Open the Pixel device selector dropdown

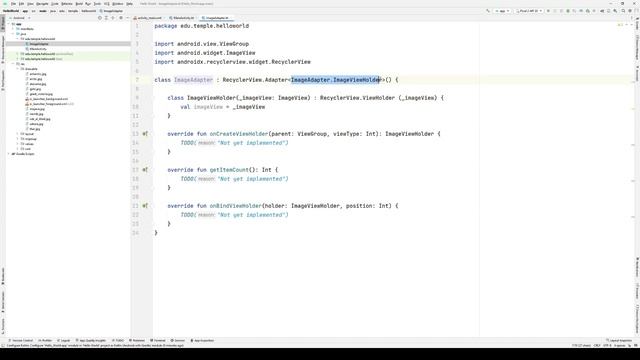pyautogui.click(x=529, y=11)
